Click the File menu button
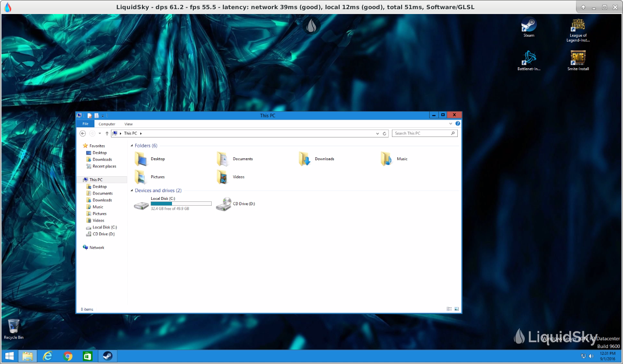Screen dimensions: 623x364 click(85, 124)
